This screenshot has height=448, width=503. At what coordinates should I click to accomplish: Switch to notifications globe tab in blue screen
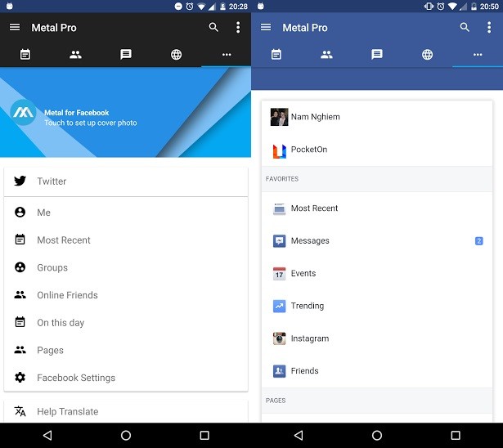(427, 55)
